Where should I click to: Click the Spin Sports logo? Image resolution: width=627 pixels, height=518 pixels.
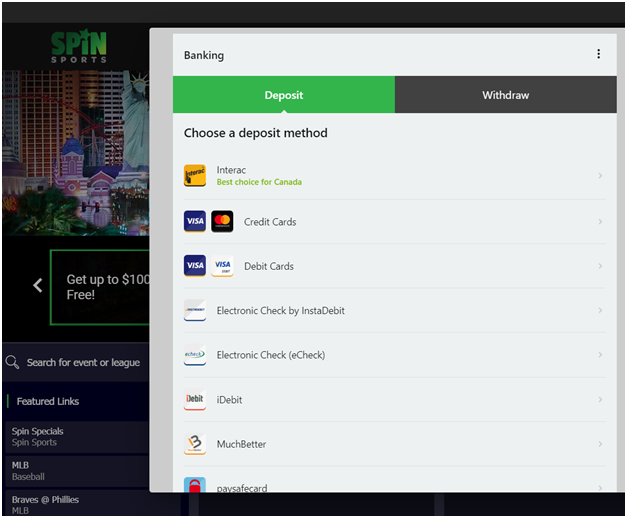pyautogui.click(x=79, y=46)
